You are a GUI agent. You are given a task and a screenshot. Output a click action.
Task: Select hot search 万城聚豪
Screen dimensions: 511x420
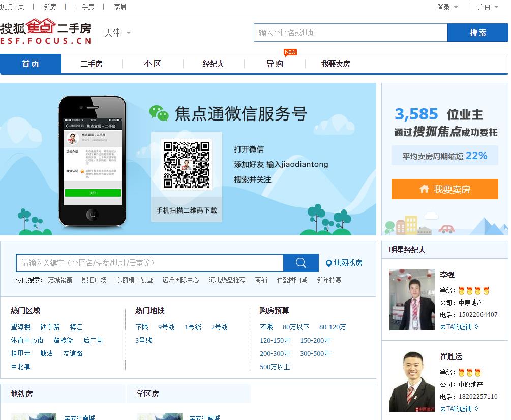[61, 280]
